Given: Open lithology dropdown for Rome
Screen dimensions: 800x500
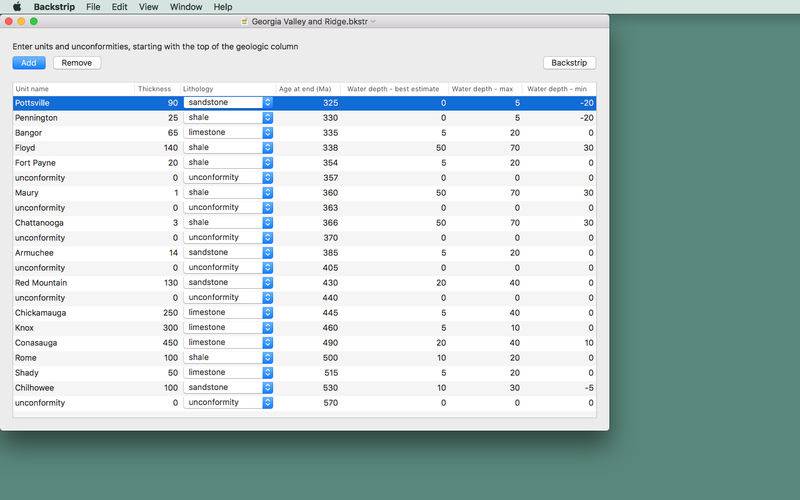Looking at the screenshot, I should 268,358.
